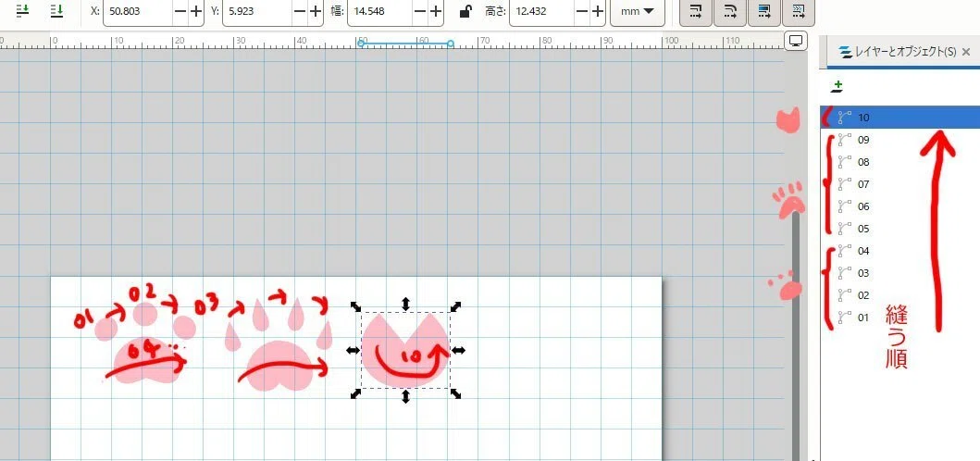Click the bottom-left scale handle of selection

pos(355,393)
